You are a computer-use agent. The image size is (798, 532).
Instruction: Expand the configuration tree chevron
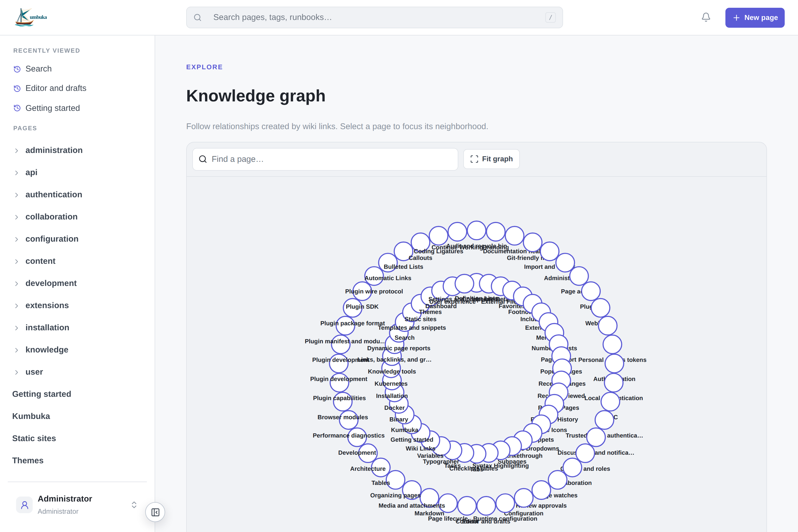(16, 239)
